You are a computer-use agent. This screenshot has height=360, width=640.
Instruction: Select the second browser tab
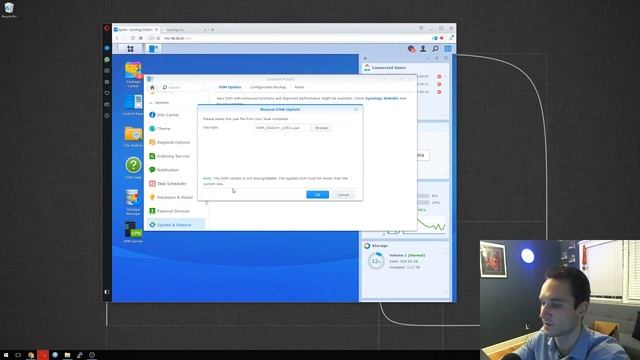[184, 29]
